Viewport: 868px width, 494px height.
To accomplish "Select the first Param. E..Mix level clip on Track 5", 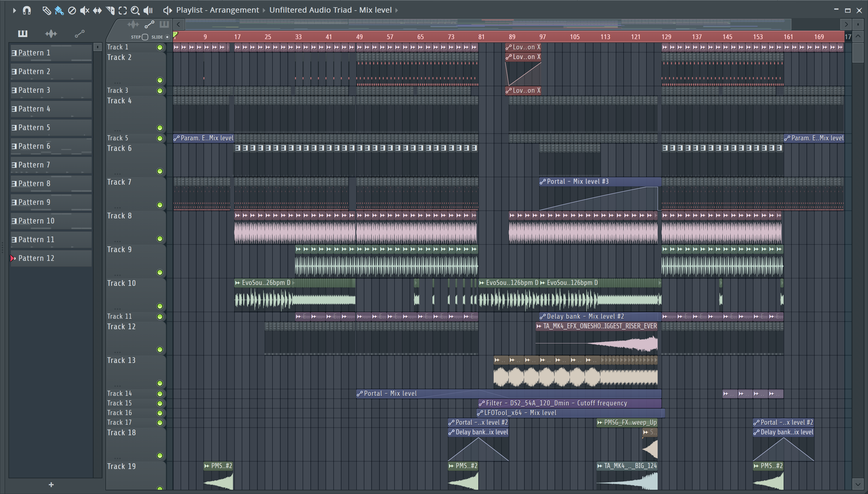I will click(203, 138).
